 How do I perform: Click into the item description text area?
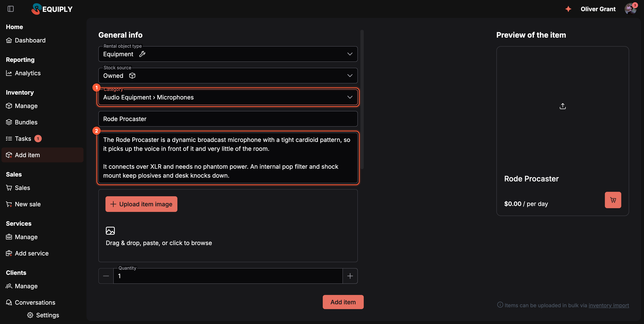[228, 158]
